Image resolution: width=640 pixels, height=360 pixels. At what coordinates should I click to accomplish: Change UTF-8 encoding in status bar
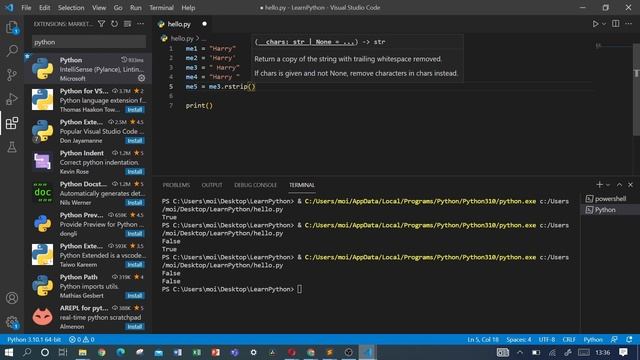(547, 340)
